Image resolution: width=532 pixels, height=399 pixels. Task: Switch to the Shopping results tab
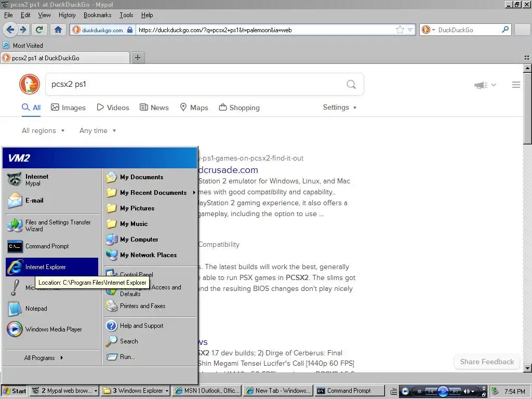(239, 108)
